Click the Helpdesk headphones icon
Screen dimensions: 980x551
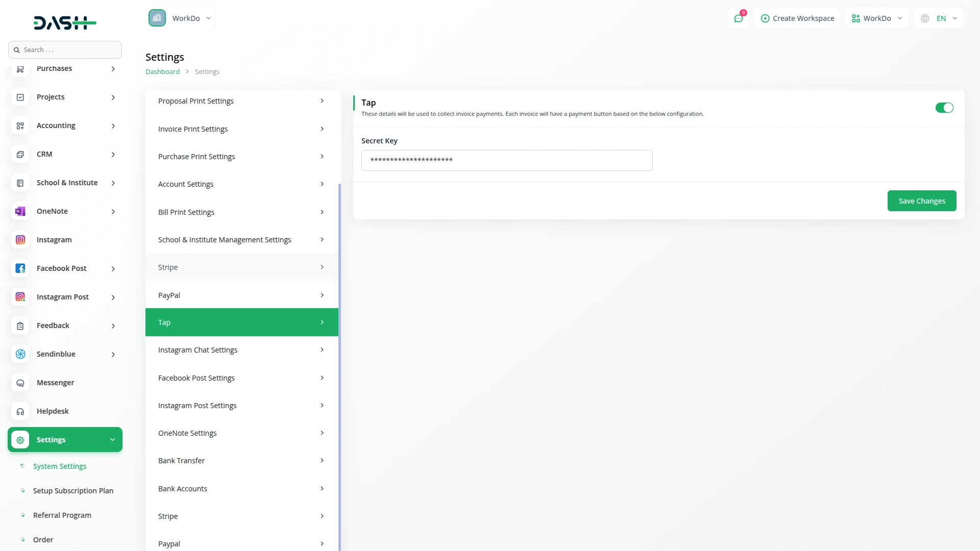20,411
